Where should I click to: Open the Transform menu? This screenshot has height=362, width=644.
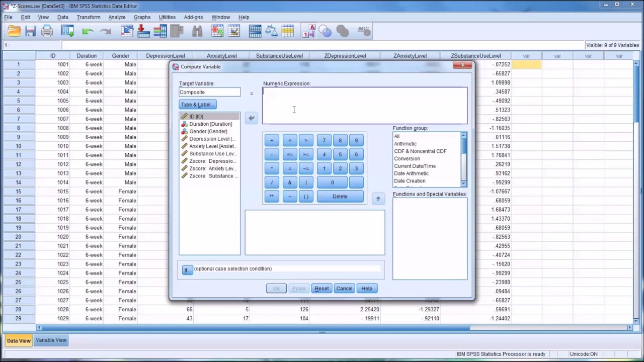click(89, 17)
